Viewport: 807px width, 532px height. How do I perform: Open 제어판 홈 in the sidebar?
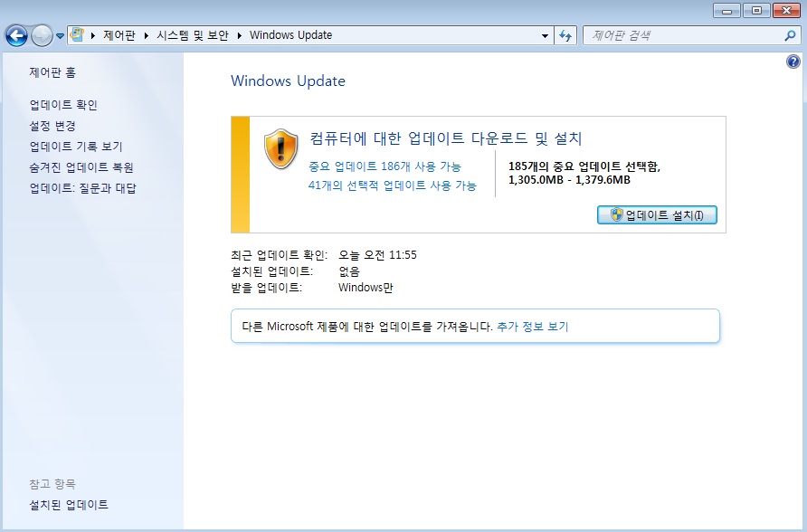[x=52, y=72]
